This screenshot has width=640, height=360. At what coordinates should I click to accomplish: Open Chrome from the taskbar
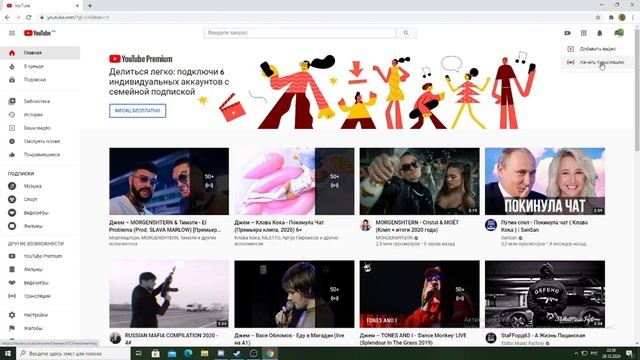[270, 353]
